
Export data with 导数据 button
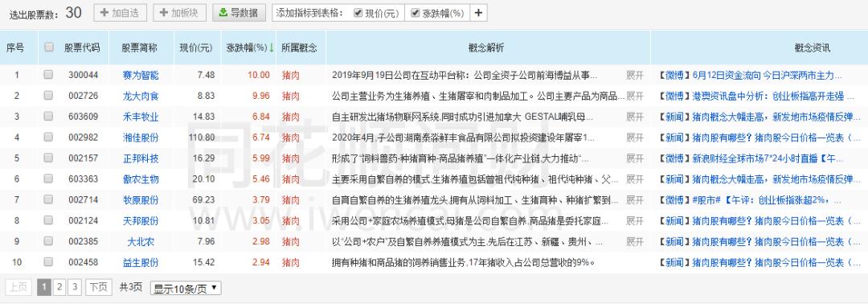point(240,13)
